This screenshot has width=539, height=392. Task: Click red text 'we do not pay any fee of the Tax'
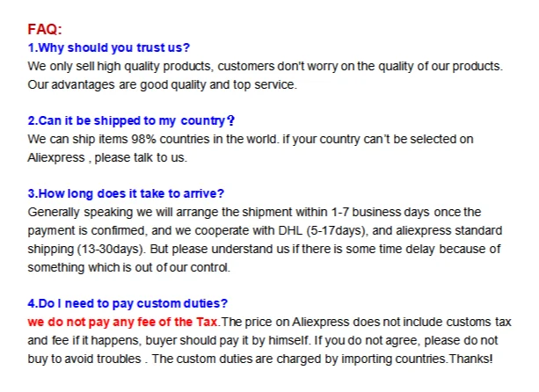tap(122, 322)
